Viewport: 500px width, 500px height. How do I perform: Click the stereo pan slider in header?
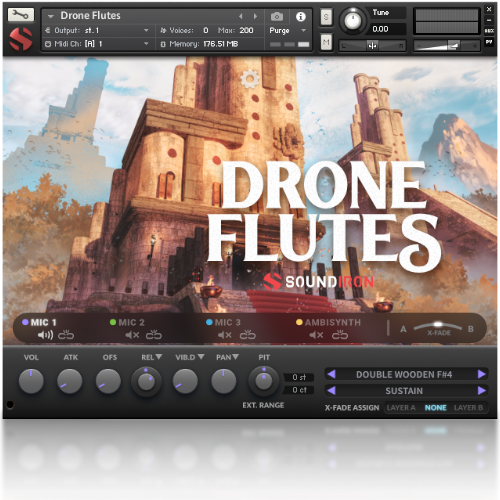(372, 45)
